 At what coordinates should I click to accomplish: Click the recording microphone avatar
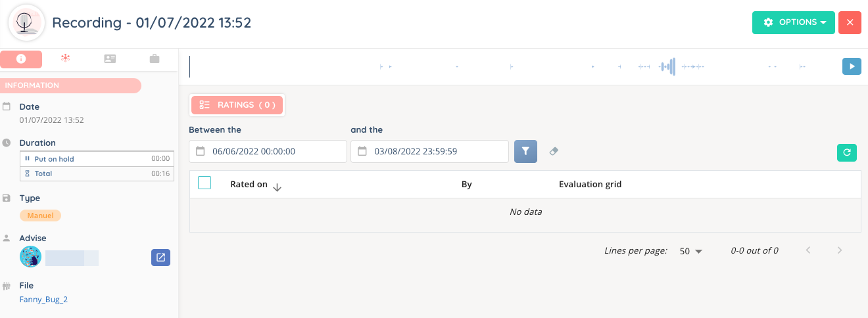point(26,22)
